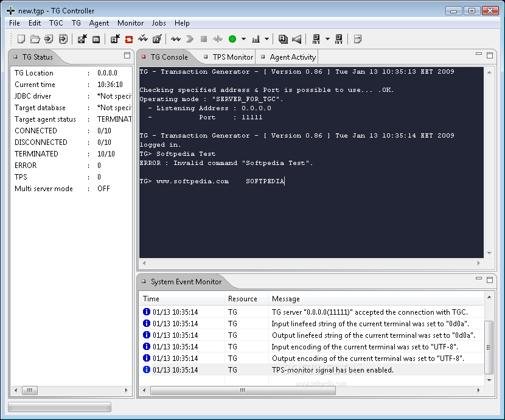Image resolution: width=505 pixels, height=420 pixels.
Task: Open the Edit menu
Action: tap(35, 23)
